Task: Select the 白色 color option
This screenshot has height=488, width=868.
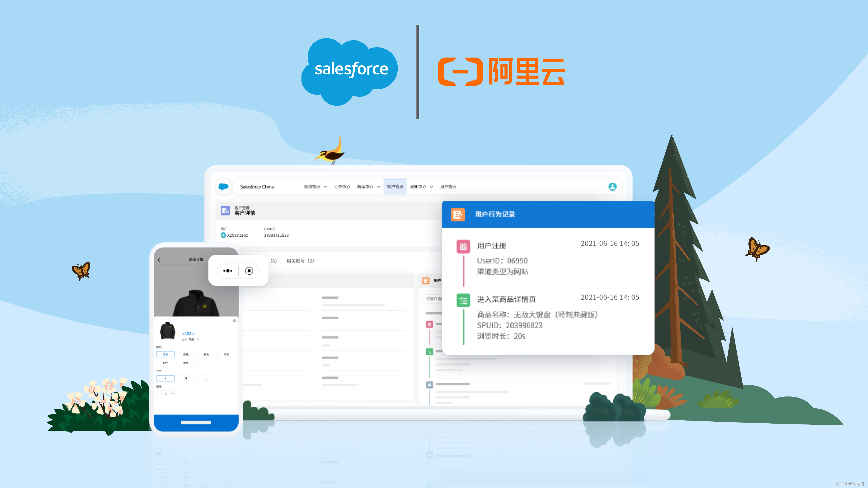Action: pyautogui.click(x=186, y=354)
